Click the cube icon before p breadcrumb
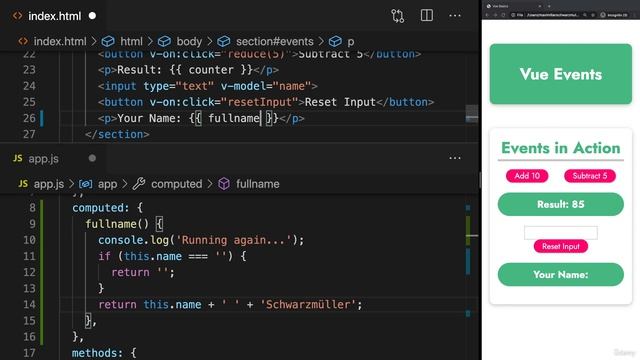This screenshot has width=640, height=360. click(x=335, y=41)
